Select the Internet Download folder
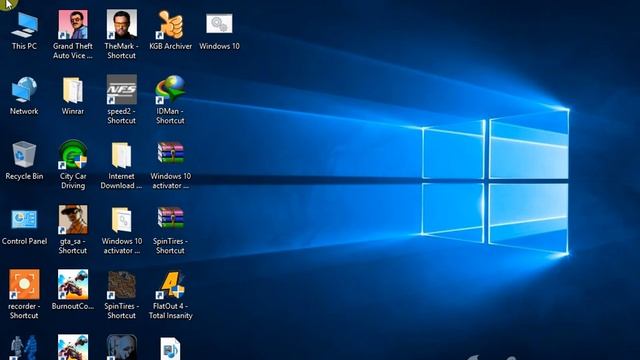Image resolution: width=640 pixels, height=360 pixels. coord(121,155)
